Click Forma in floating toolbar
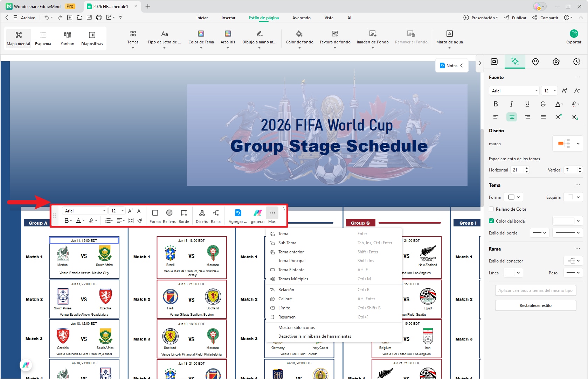The image size is (588, 379). tap(155, 216)
